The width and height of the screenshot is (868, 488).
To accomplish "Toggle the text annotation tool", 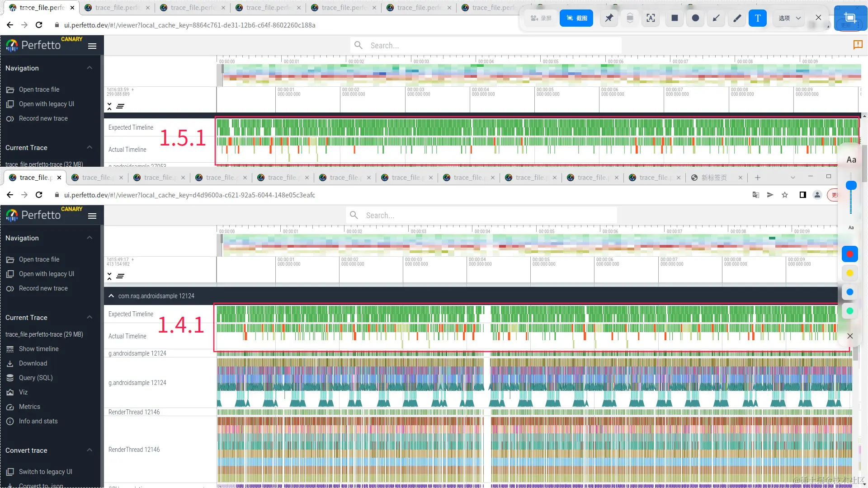I will [x=758, y=18].
